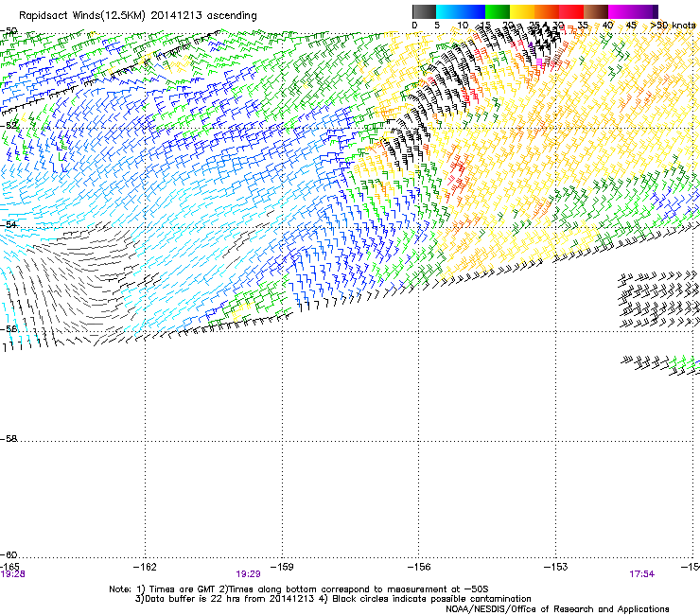Viewport: 700px width, 615px height.
Task: Click the '-162' longitude label
Action: 145,567
